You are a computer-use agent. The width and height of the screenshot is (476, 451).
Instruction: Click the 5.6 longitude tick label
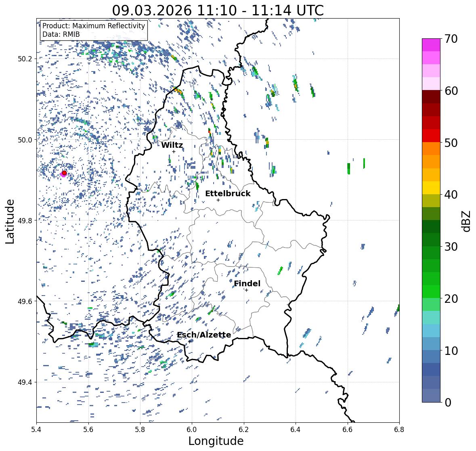point(88,430)
